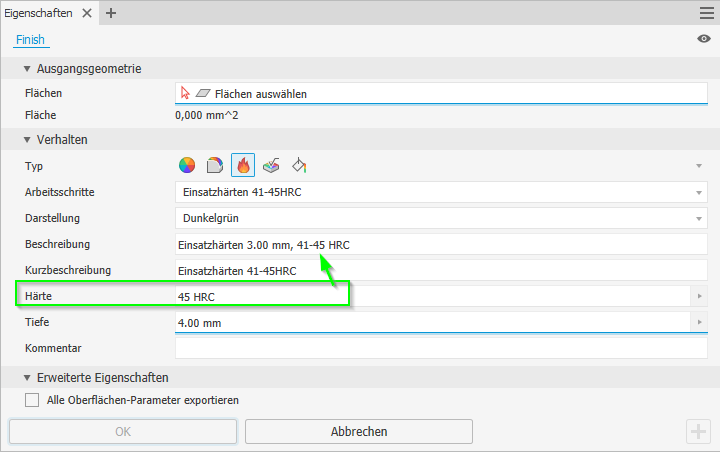Viewport: 720px width, 452px height.
Task: Open the Darstellung Dunkelgrün dropdown
Action: click(x=441, y=218)
